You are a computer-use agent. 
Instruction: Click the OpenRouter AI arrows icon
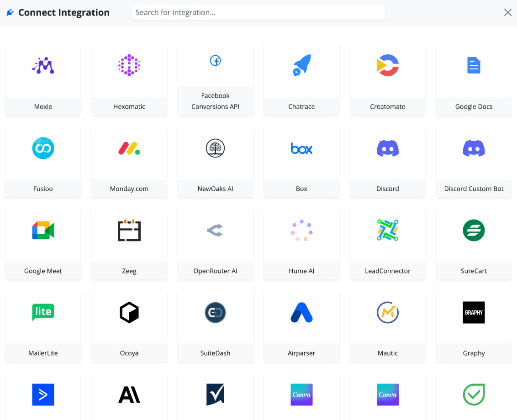tap(216, 231)
